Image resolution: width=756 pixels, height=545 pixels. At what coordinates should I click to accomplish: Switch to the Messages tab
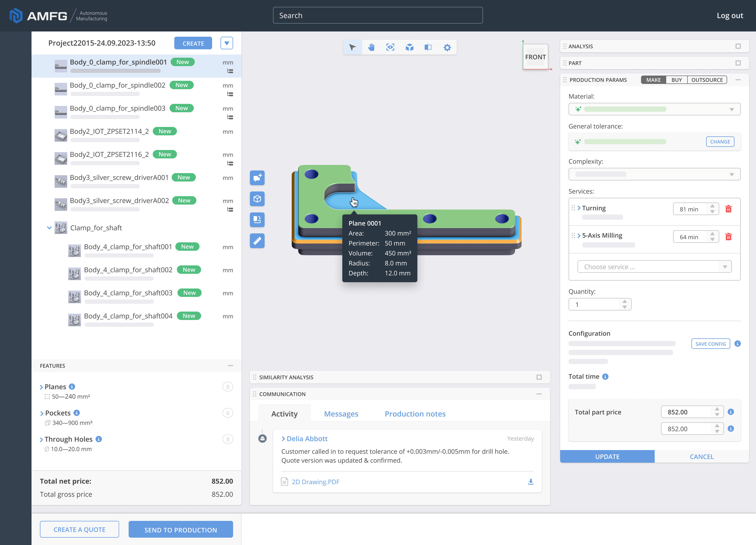click(341, 414)
